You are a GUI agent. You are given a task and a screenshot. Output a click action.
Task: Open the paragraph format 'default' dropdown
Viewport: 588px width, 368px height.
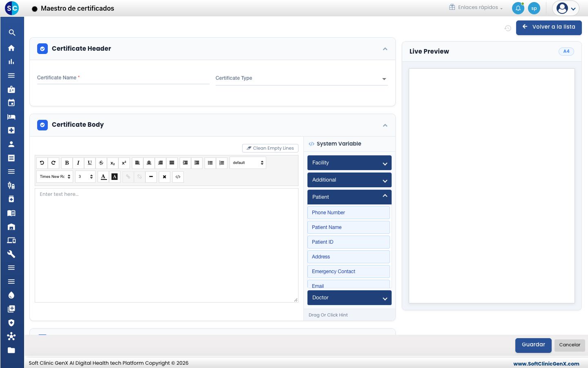[x=248, y=163]
